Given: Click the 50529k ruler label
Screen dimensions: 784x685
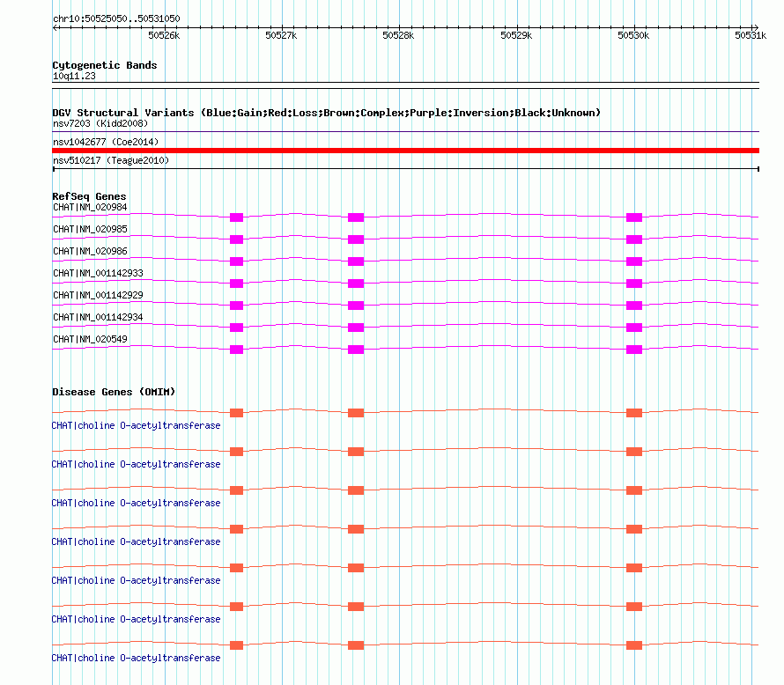Looking at the screenshot, I should [x=516, y=35].
